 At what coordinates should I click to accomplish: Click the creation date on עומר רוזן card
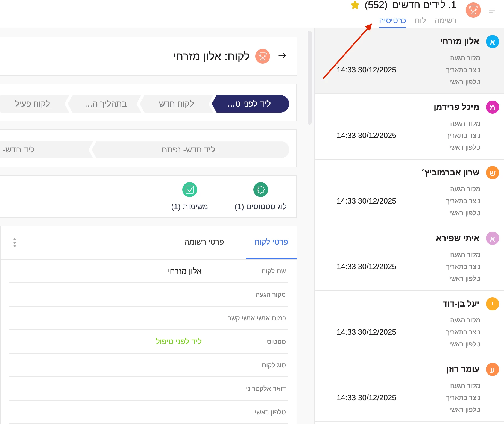point(366,398)
